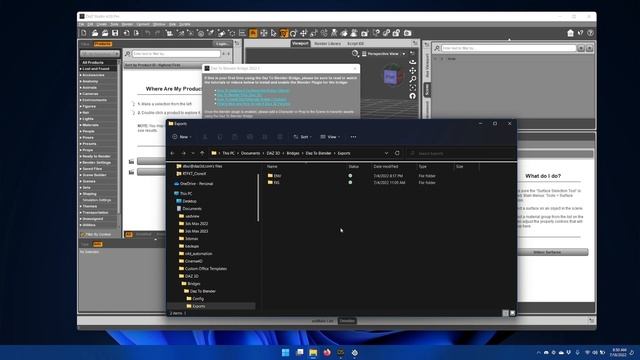640x360 pixels.
Task: Switch to Viewport tab
Action: 300,43
